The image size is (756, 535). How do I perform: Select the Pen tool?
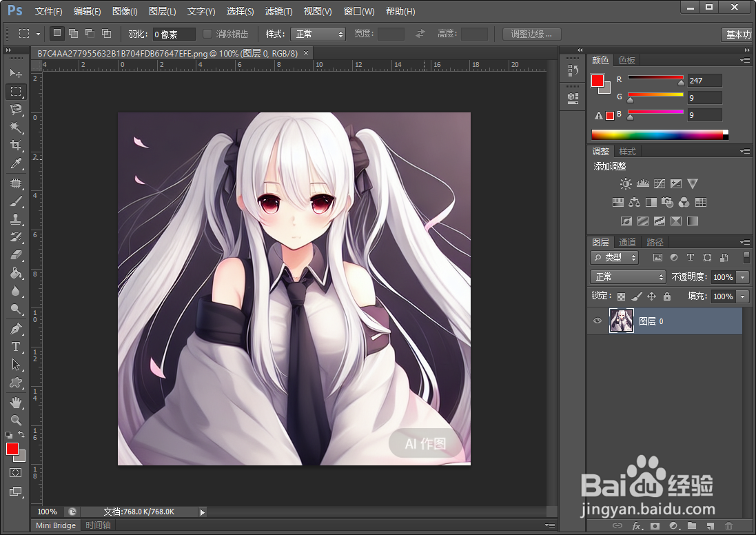16,329
